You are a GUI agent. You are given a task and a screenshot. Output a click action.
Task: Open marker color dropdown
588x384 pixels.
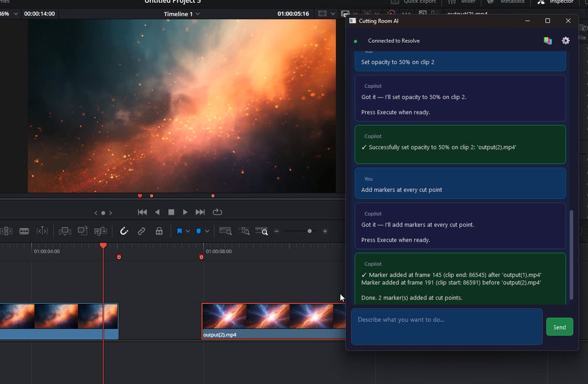207,231
